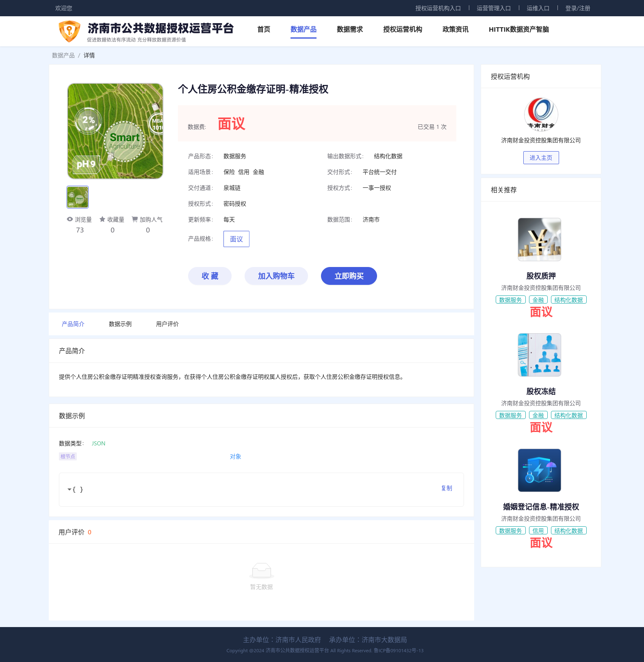
Task: Select the small product thumbnail below image
Action: (x=78, y=197)
